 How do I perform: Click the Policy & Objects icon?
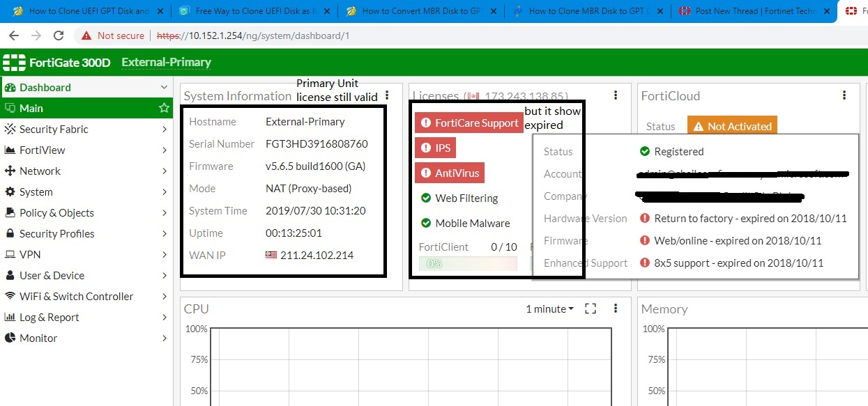pyautogui.click(x=10, y=212)
